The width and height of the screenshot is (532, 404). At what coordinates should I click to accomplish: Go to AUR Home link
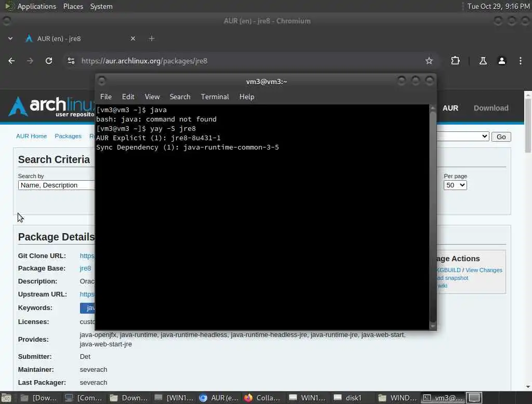32,136
